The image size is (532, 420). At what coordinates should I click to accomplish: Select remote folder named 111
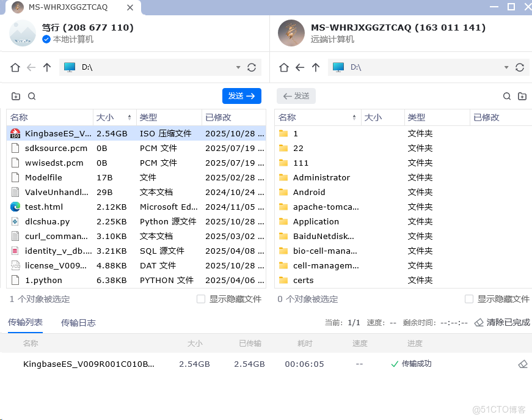point(403,163)
